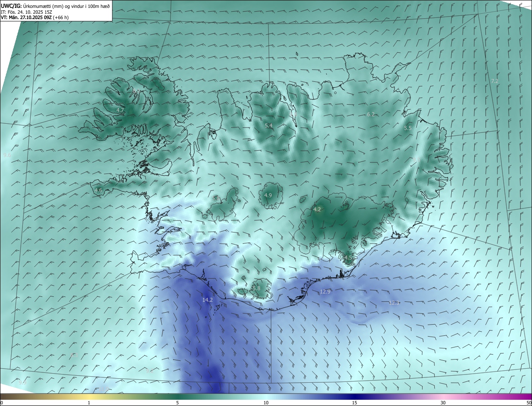Click the color scale label 50
This screenshot has height=406, width=532.
coord(529,403)
